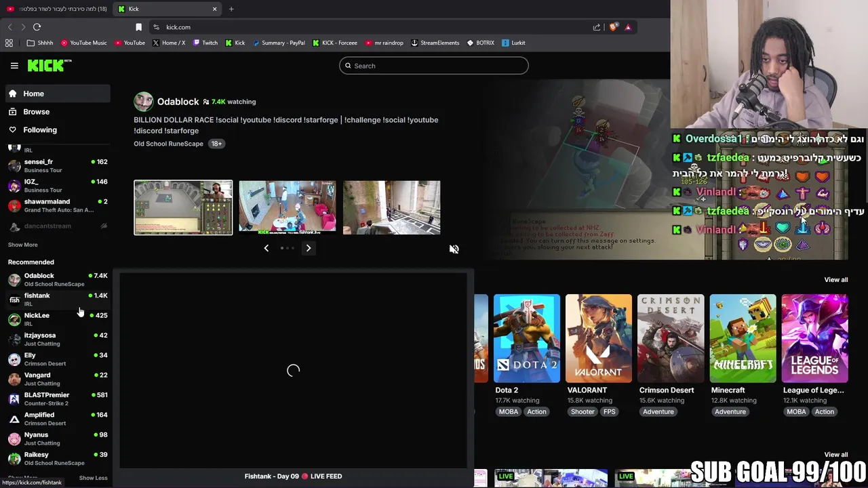
Task: Open Nyanus channel in Recommended
Action: 58,439
